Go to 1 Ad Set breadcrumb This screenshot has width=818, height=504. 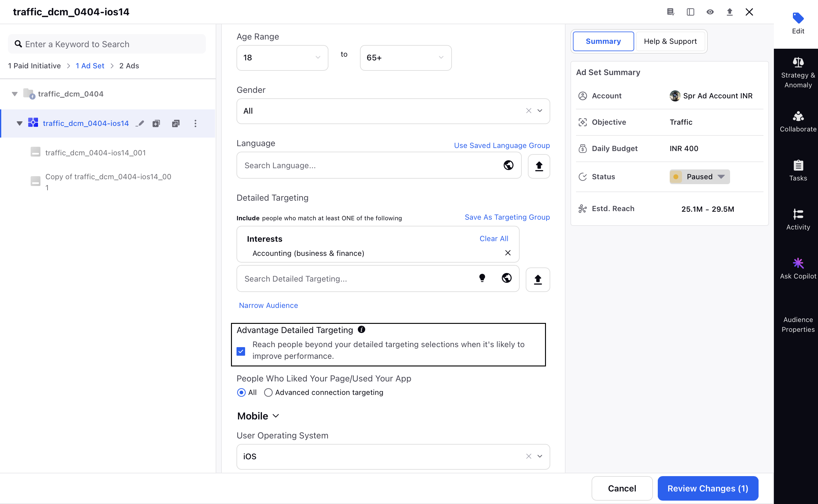click(x=90, y=66)
